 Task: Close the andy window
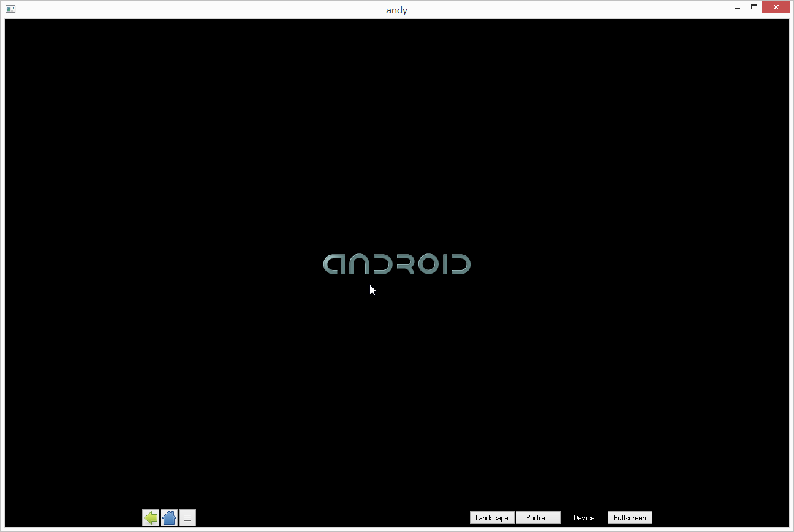tap(776, 7)
